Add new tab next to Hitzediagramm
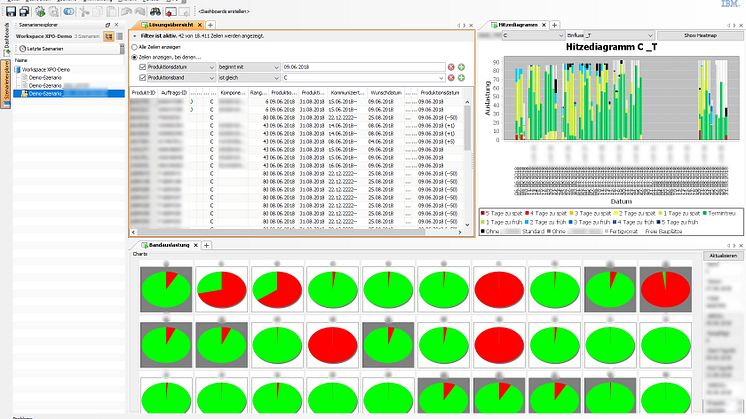Viewport: 746px width, 419px height. click(x=554, y=25)
